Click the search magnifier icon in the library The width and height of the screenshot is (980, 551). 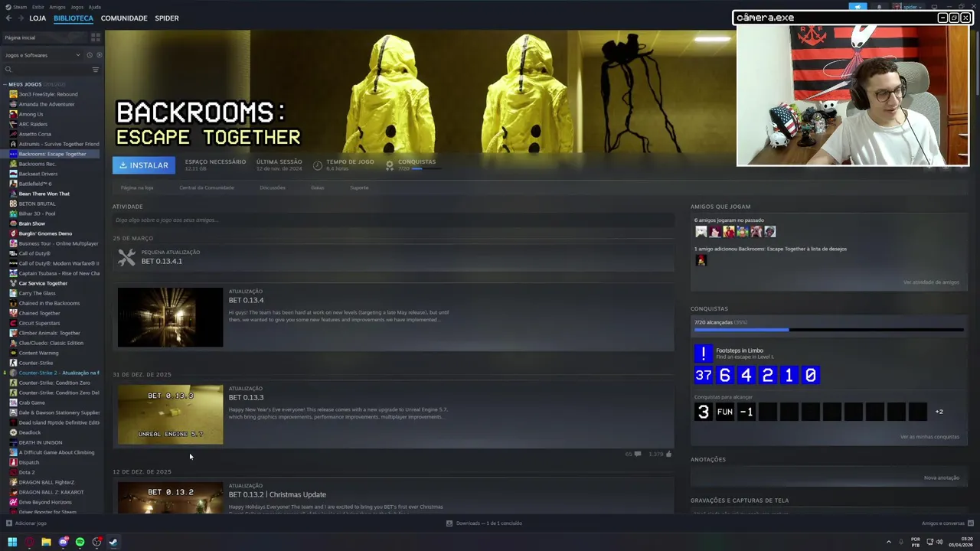[8, 70]
